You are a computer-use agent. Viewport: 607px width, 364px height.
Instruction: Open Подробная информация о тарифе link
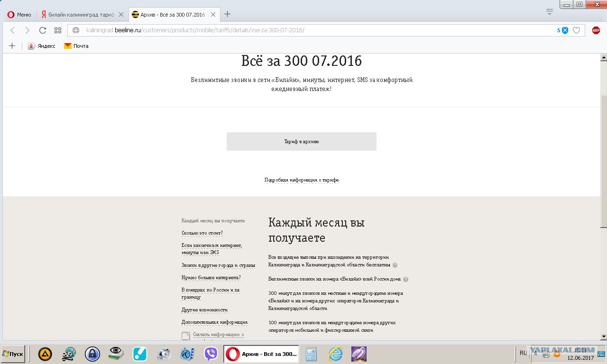[302, 180]
